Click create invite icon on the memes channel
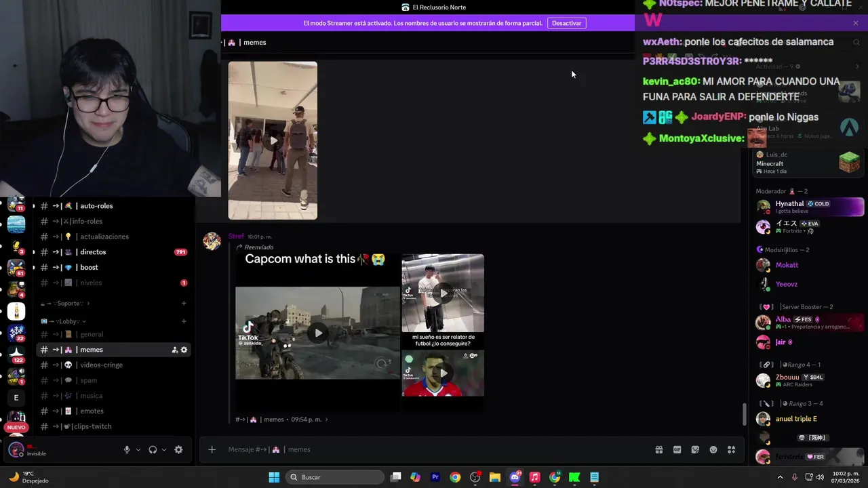The height and width of the screenshot is (488, 868). [174, 350]
